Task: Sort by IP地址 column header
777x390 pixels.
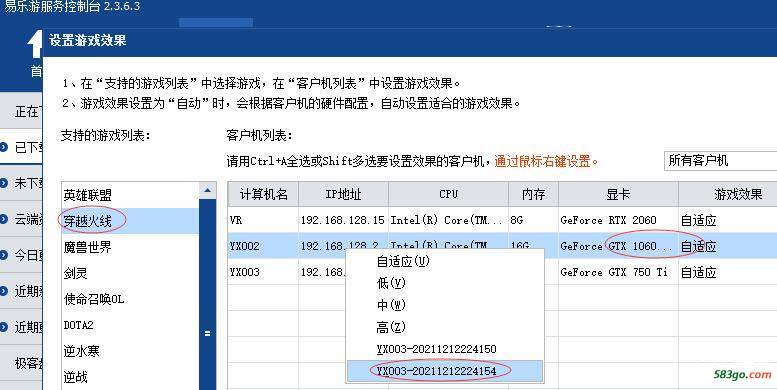Action: tap(343, 194)
